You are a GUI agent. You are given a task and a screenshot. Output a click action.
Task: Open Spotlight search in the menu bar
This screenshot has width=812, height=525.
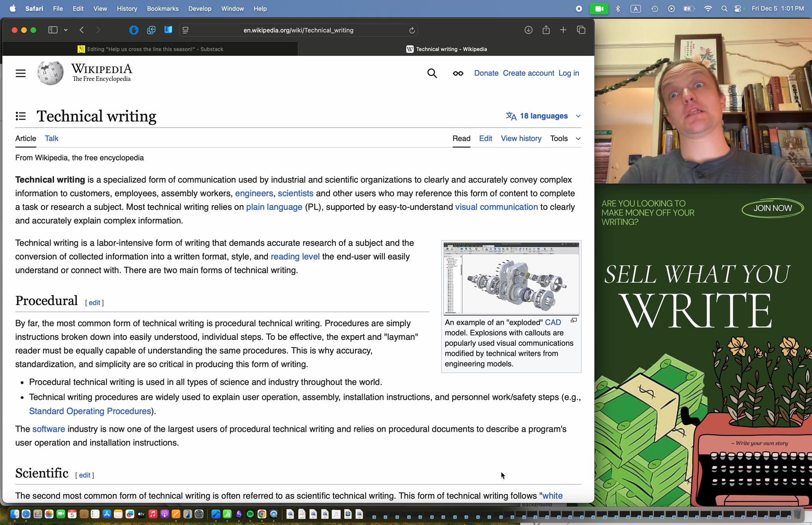pyautogui.click(x=724, y=9)
